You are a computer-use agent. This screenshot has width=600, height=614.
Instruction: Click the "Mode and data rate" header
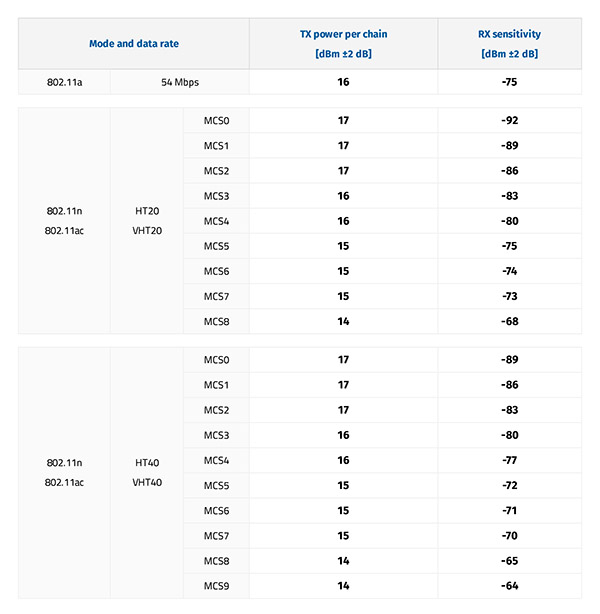[133, 44]
